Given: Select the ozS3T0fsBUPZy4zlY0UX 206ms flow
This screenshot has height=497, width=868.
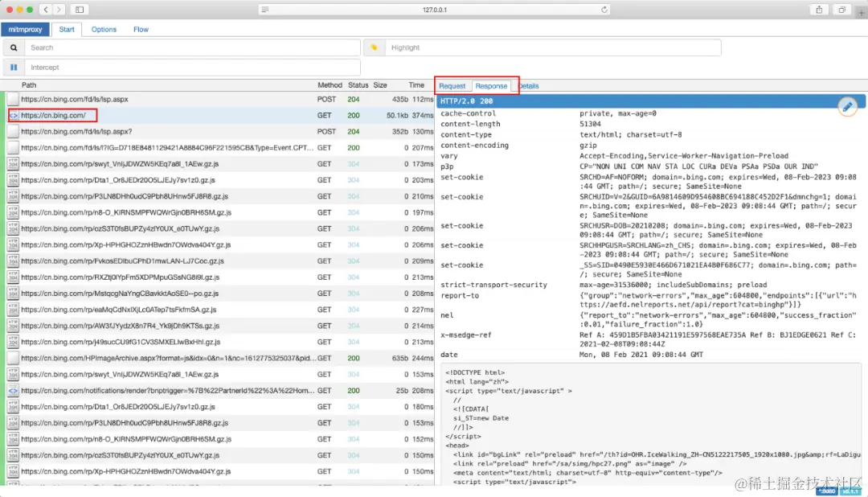Looking at the screenshot, I should [220, 228].
